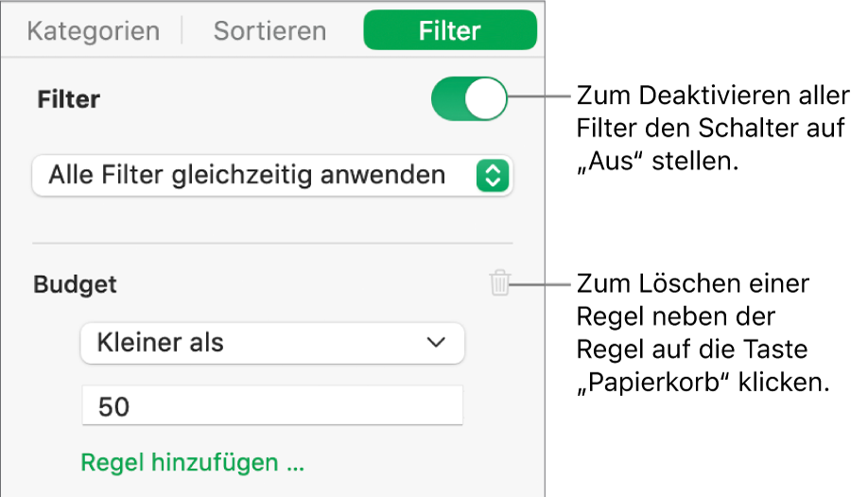
Task: Open the Alle Filter gleichzeitig anwenden popup
Action: [x=272, y=175]
